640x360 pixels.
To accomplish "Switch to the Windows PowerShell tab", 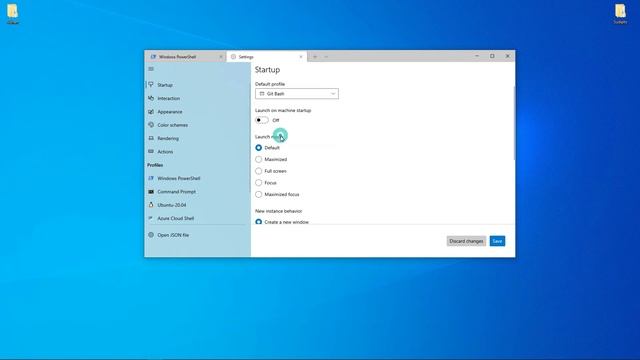I will pyautogui.click(x=185, y=57).
